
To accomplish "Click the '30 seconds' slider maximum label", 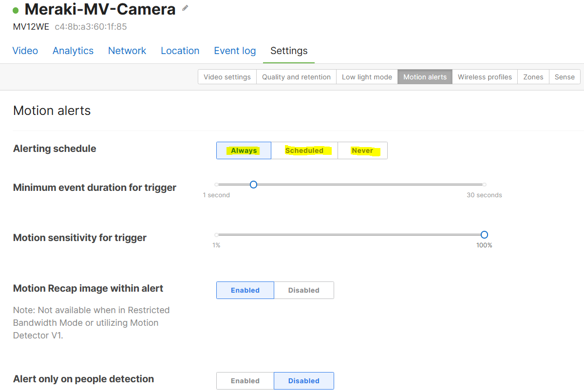I will (484, 195).
